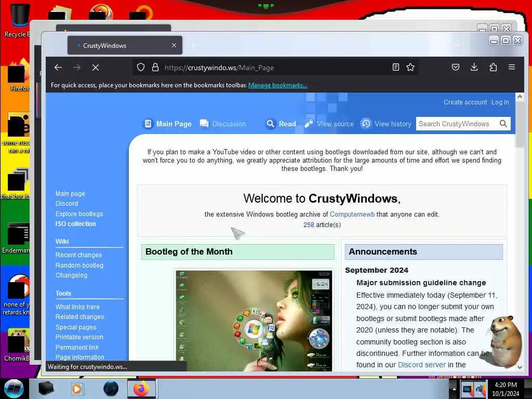This screenshot has height=399, width=532.
Task: Open the Computernewb link
Action: coord(352,215)
